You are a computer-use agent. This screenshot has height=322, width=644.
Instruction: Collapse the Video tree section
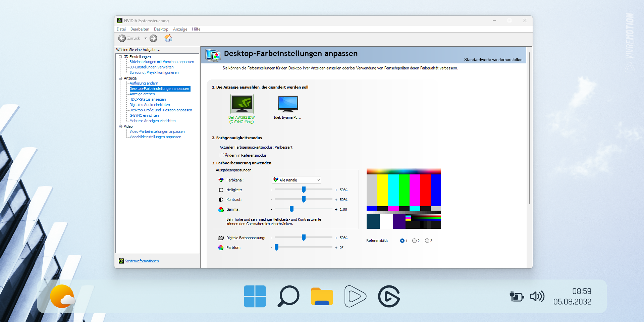pos(120,126)
